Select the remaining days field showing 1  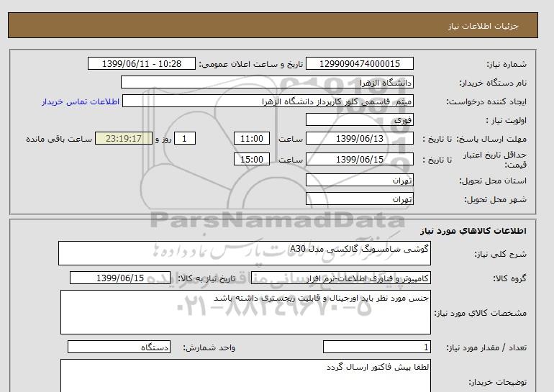185,138
